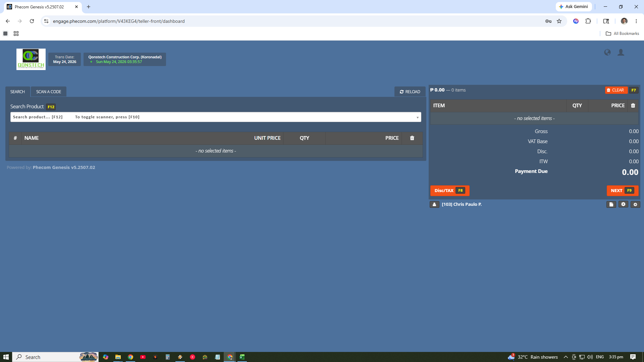Click the RELOAD button
This screenshot has width=644, height=362.
pos(410,92)
